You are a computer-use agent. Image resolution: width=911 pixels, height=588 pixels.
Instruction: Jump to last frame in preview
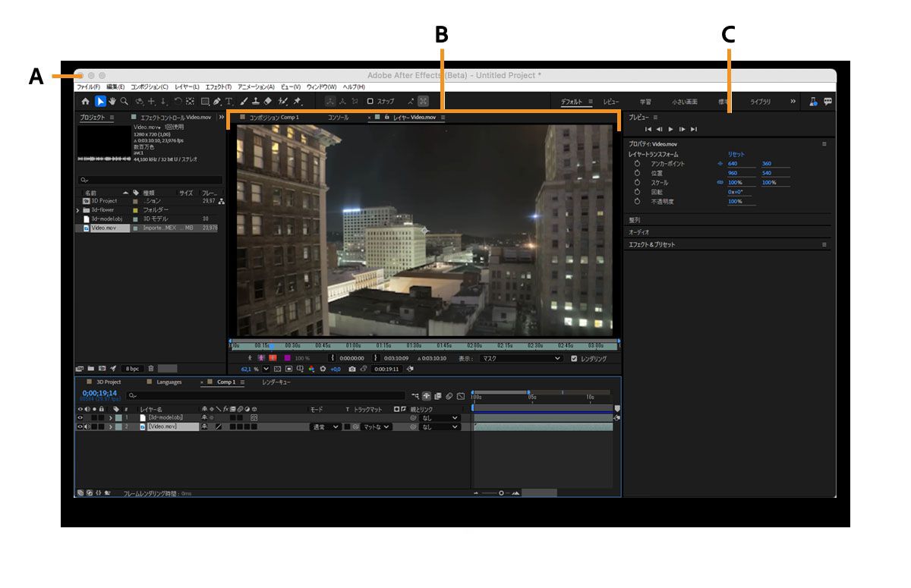pos(694,130)
